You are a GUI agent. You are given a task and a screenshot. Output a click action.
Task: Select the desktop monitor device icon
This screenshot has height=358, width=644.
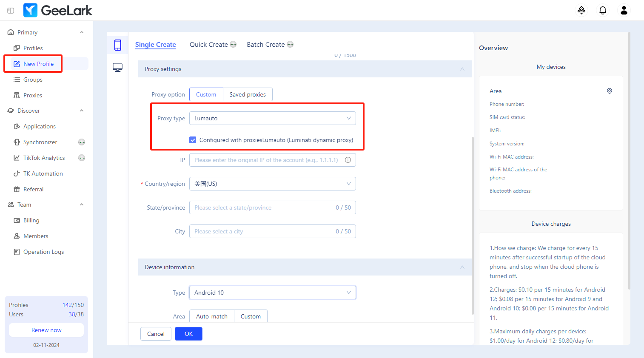point(118,68)
